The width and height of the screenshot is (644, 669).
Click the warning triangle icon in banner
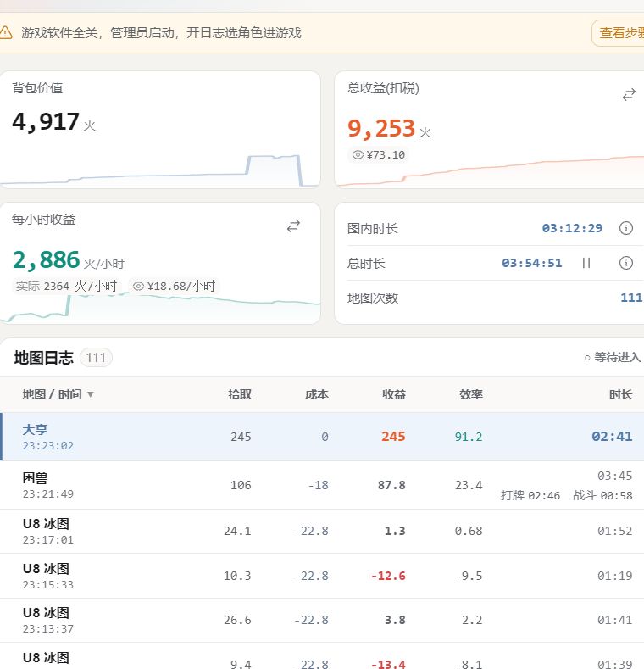tap(6, 32)
